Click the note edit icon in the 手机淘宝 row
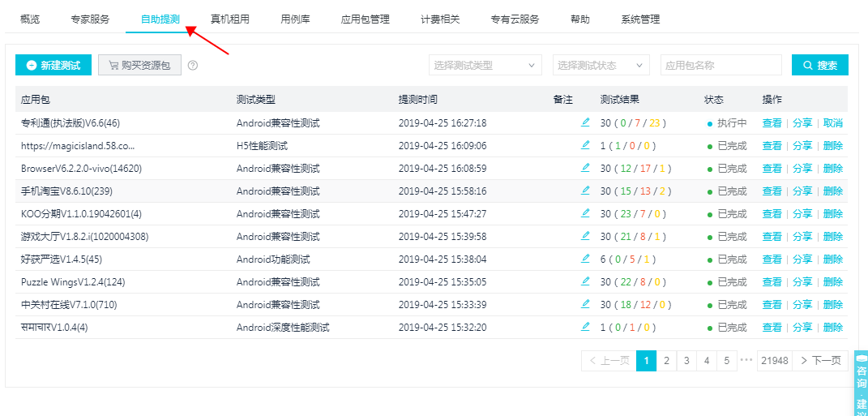The width and height of the screenshot is (868, 416). tap(585, 191)
